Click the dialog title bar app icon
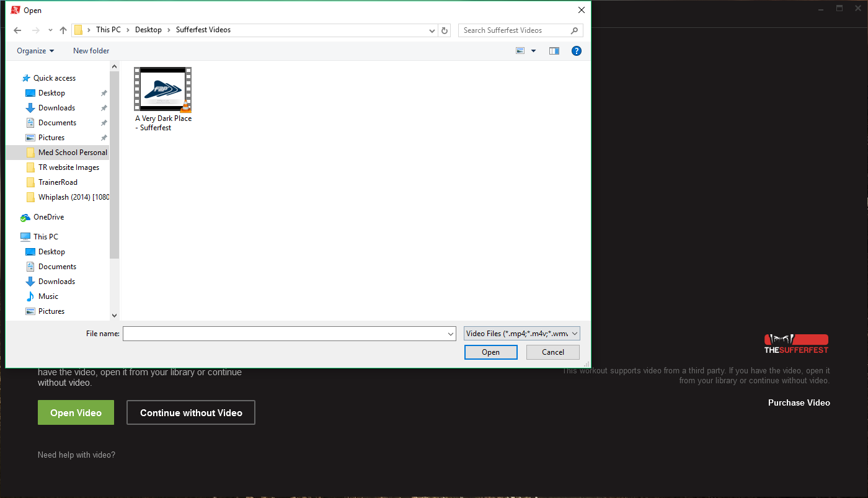 15,10
